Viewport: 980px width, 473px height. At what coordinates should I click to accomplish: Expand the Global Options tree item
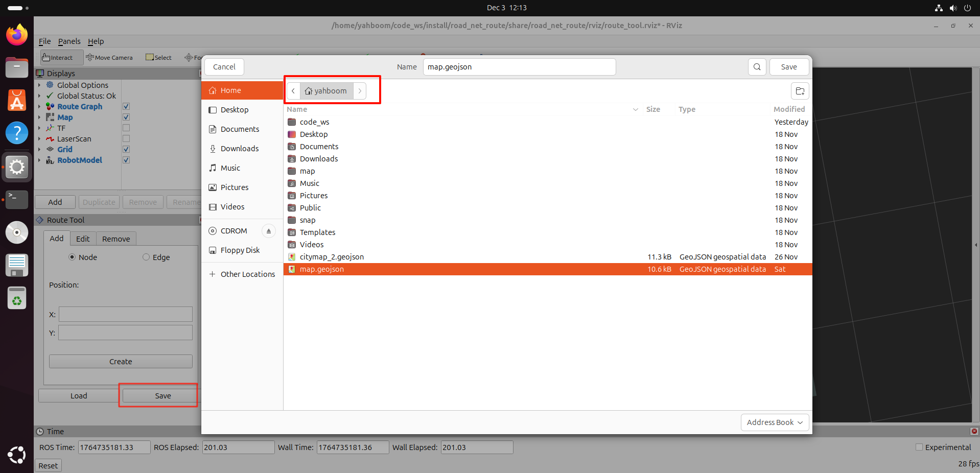[x=39, y=85]
